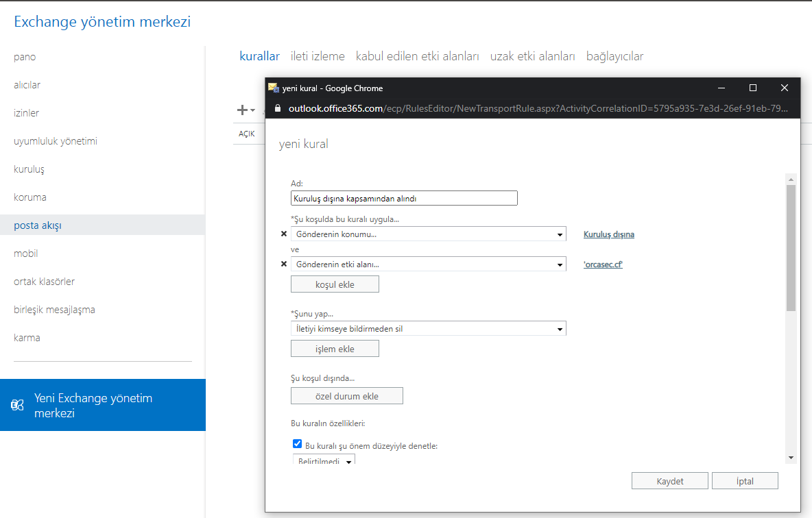812x518 pixels.
Task: Click the AÇIK column header
Action: (x=246, y=134)
